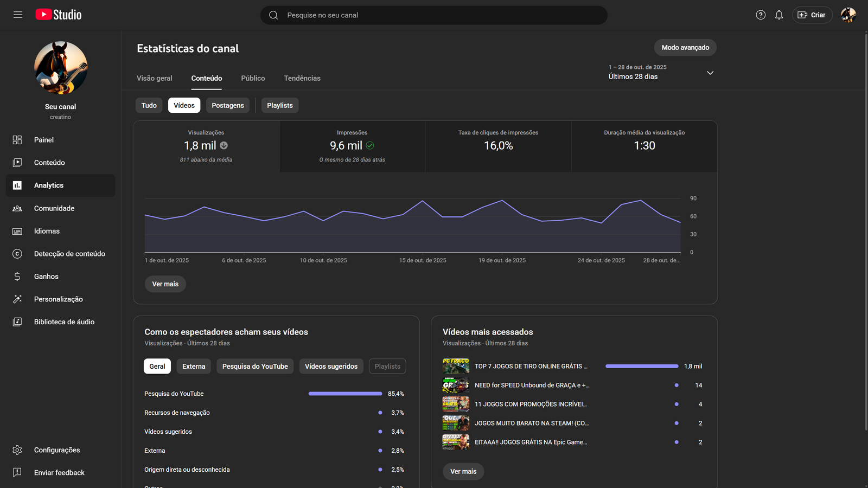This screenshot has height=488, width=868.
Task: Open the Criar create menu
Action: (812, 15)
